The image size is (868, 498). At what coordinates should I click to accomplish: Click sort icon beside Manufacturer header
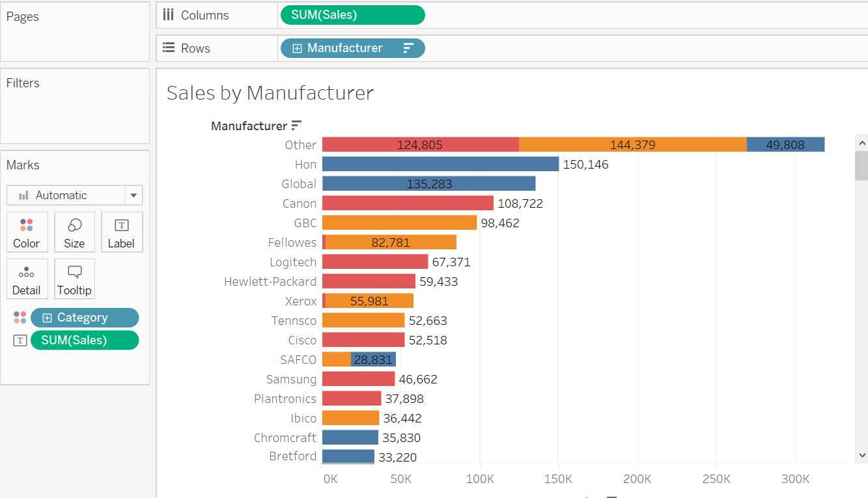click(296, 125)
